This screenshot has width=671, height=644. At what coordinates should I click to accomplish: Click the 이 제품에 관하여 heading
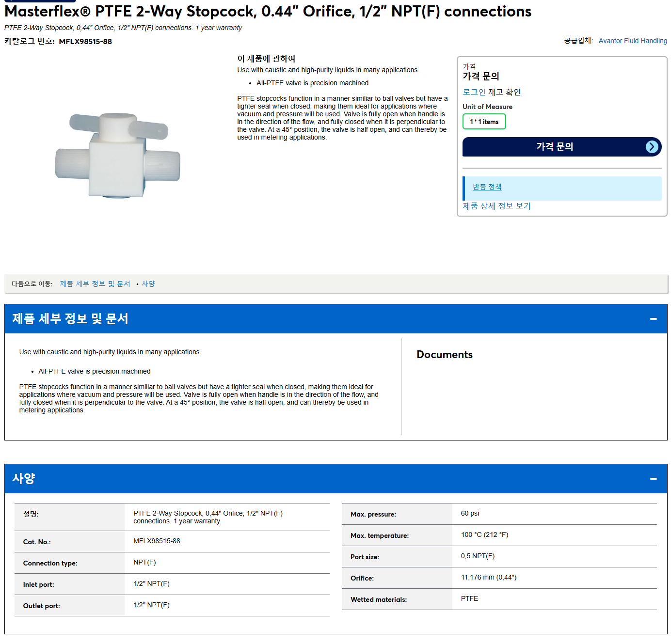[266, 59]
